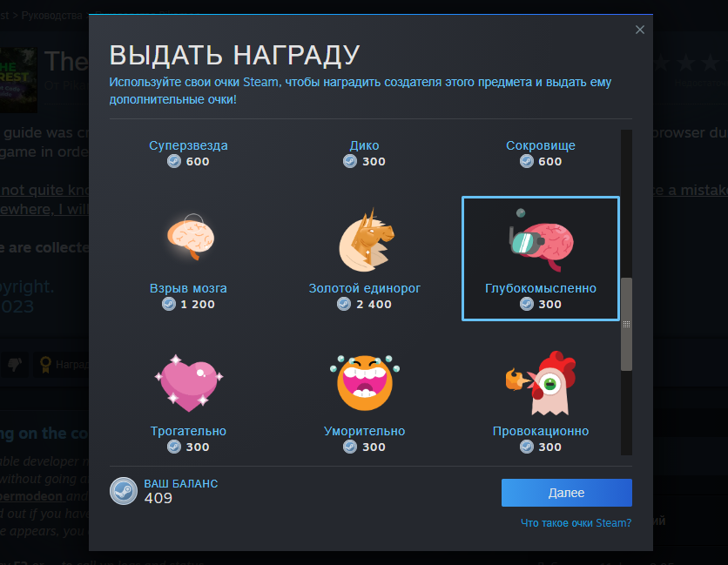Viewport: 728px width, 565px height.
Task: Click the Руководства breadcrumb link
Action: [52, 16]
